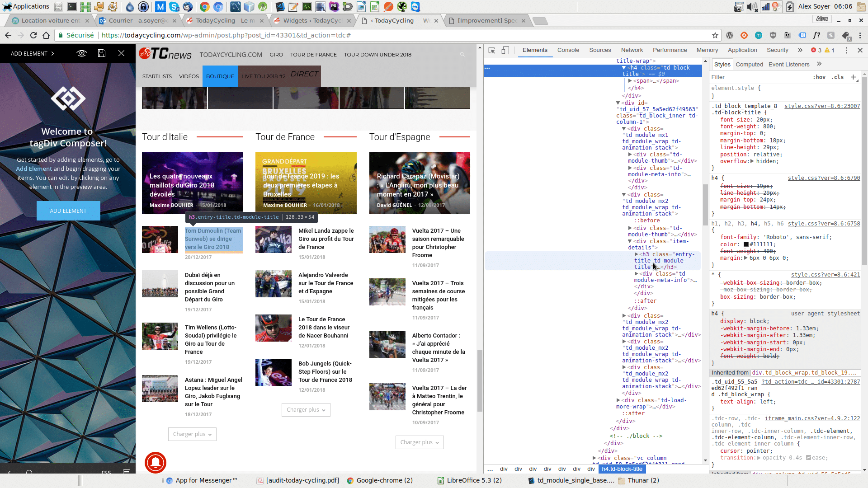Open the GIRO menu item
The width and height of the screenshot is (868, 488).
276,55
